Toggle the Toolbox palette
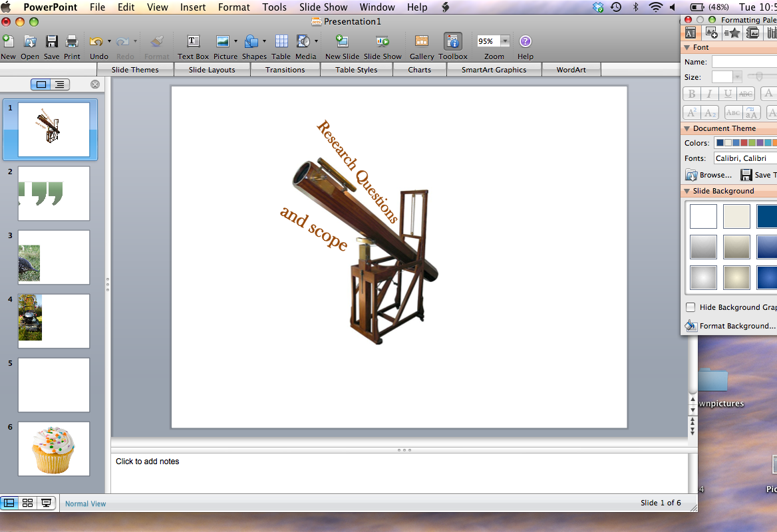The height and width of the screenshot is (532, 777). (x=453, y=42)
